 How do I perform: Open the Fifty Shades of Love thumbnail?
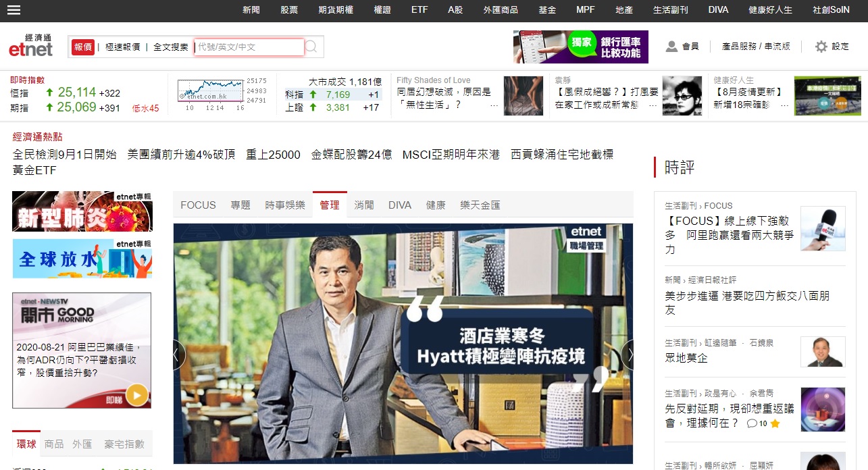pyautogui.click(x=524, y=95)
